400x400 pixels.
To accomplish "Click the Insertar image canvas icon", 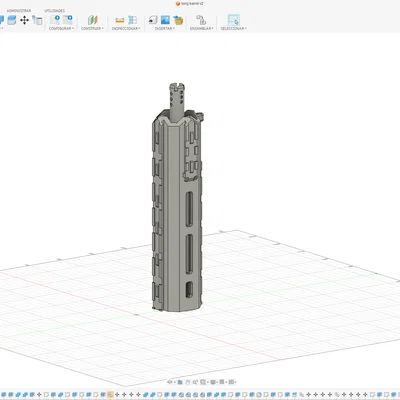I will [165, 20].
